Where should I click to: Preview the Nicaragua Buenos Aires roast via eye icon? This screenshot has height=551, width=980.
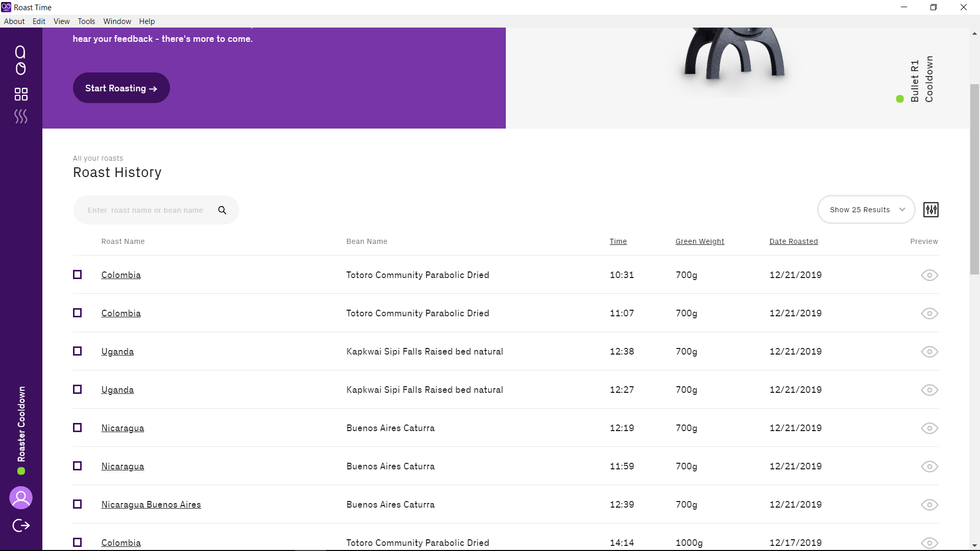click(x=929, y=505)
